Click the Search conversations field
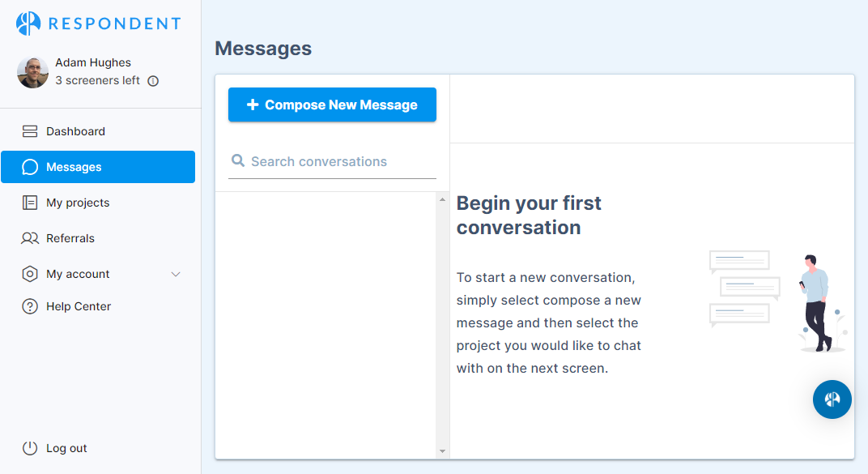Viewport: 868px width, 474px height. (x=340, y=162)
